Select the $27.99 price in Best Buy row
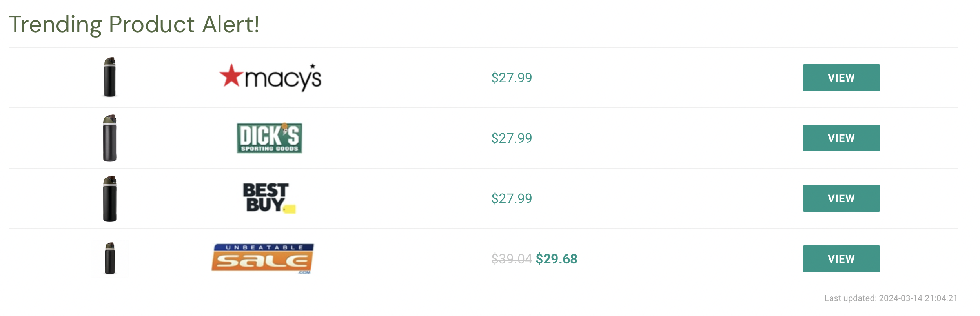The height and width of the screenshot is (316, 980). coord(512,198)
